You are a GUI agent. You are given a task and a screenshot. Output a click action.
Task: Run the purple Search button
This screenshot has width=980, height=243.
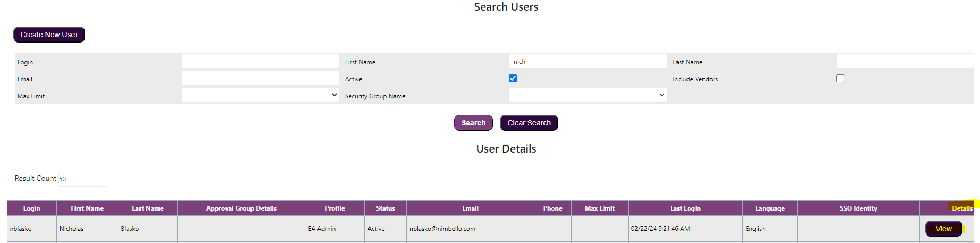coord(473,123)
